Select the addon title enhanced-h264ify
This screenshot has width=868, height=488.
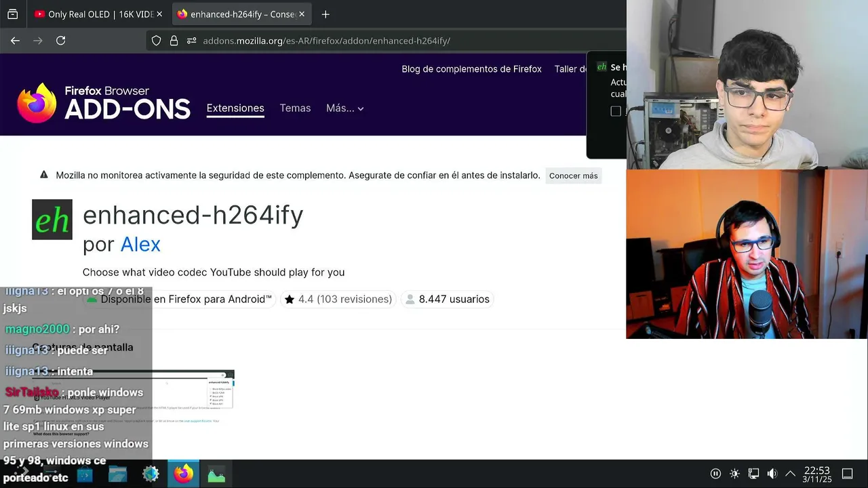[x=193, y=215]
